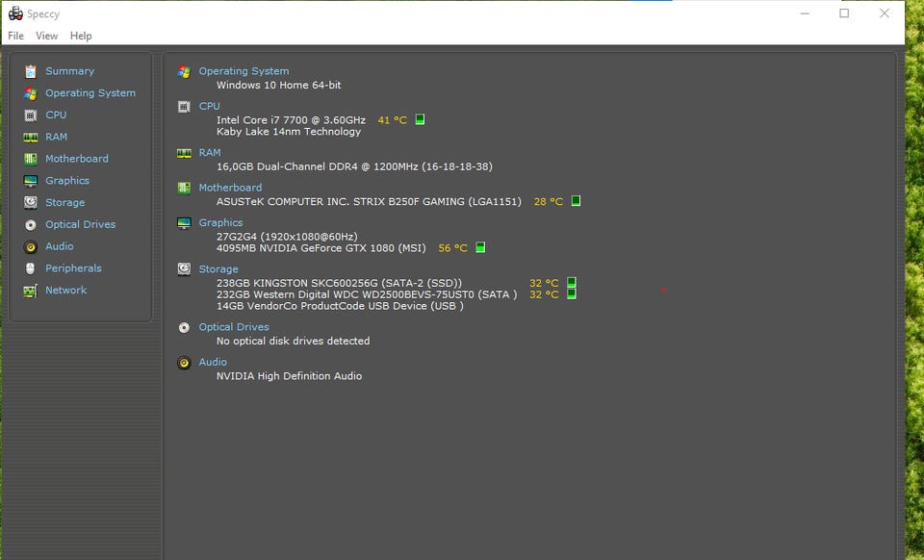The width and height of the screenshot is (924, 560).
Task: Click the green indicator next to CPU 41 °C
Action: (420, 119)
